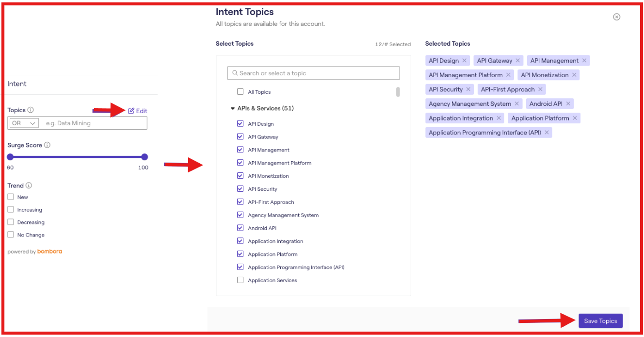
Task: Enable the Increasing trend checkbox
Action: (11, 210)
